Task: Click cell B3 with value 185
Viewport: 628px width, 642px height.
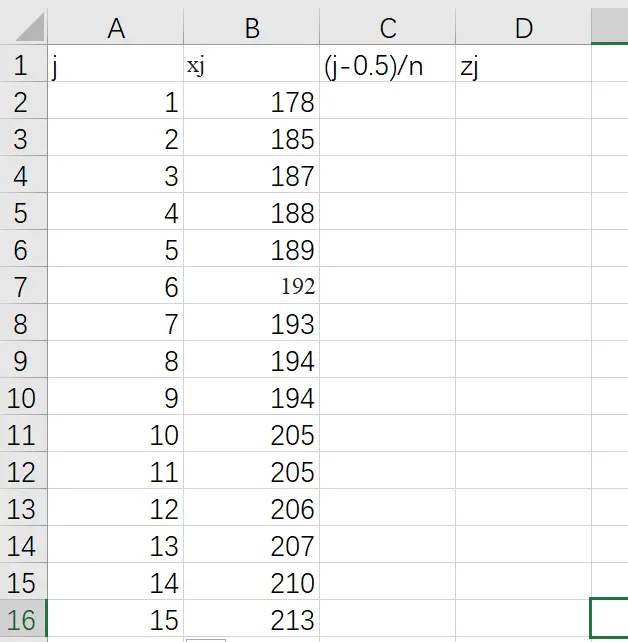Action: [x=251, y=137]
